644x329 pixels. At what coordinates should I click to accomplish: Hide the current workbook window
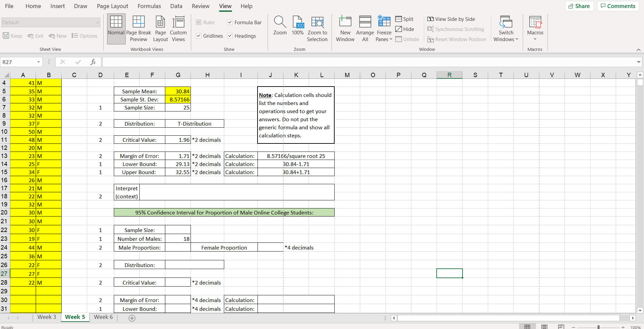pyautogui.click(x=404, y=29)
